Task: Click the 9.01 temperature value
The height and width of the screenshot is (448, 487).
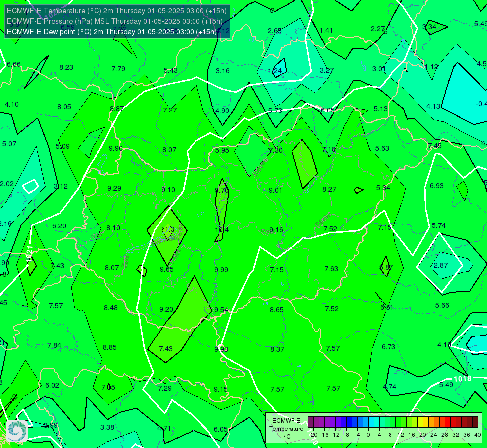Action: point(275,190)
